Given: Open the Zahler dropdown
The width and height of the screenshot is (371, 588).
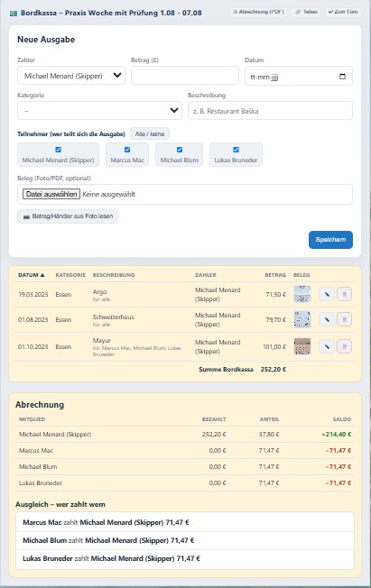Looking at the screenshot, I should click(x=71, y=76).
